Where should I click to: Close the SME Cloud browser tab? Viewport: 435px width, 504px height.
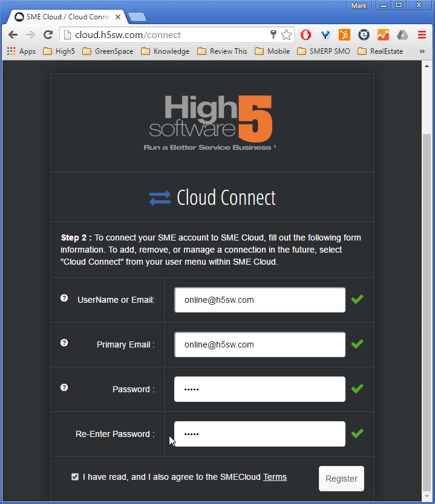(x=118, y=17)
